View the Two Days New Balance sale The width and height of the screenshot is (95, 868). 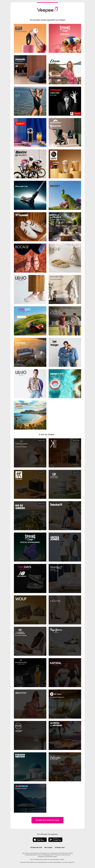(30, 578)
